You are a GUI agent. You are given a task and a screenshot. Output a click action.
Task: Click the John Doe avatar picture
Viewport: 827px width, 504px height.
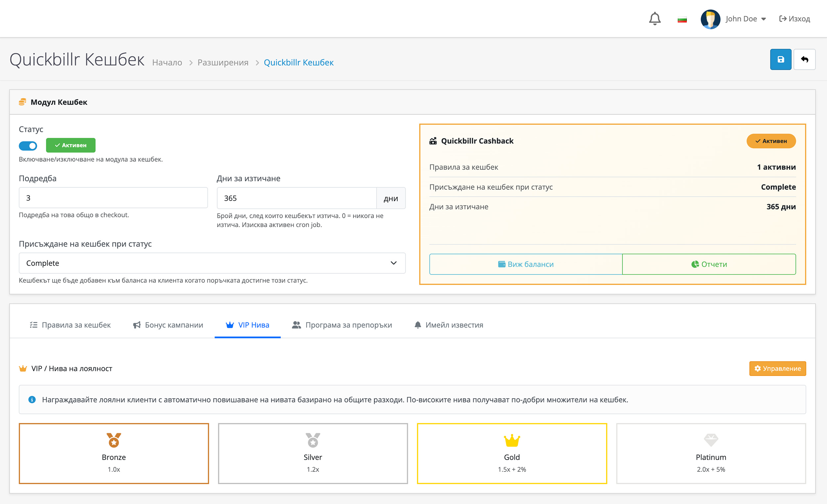coord(710,19)
